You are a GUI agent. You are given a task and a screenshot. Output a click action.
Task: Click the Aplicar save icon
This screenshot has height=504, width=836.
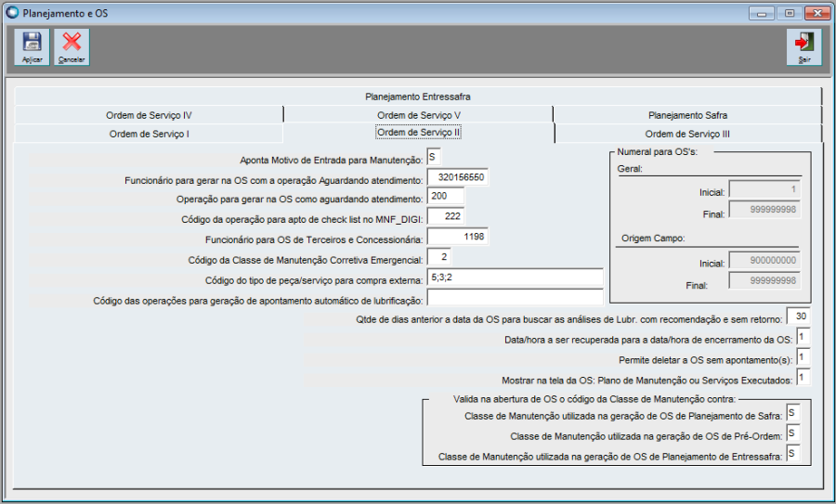coord(32,47)
